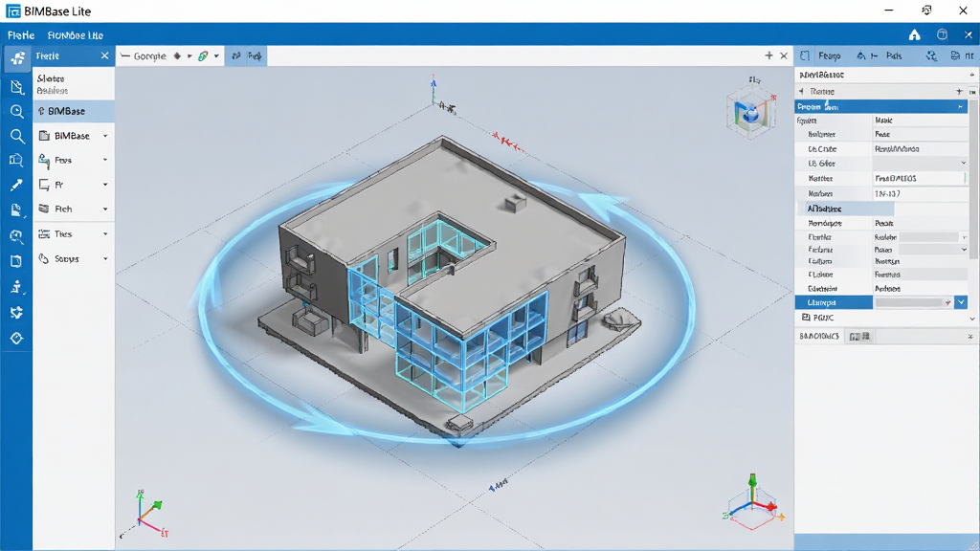
Task: Select the plain magnifying glass search icon
Action: [x=17, y=136]
